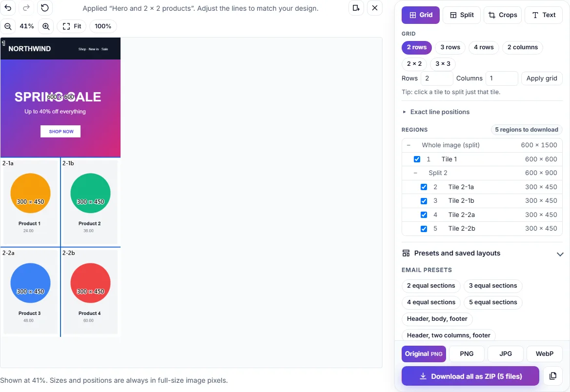Click the 600 × 900 size of Split 2
The image size is (570, 392).
coord(541,173)
